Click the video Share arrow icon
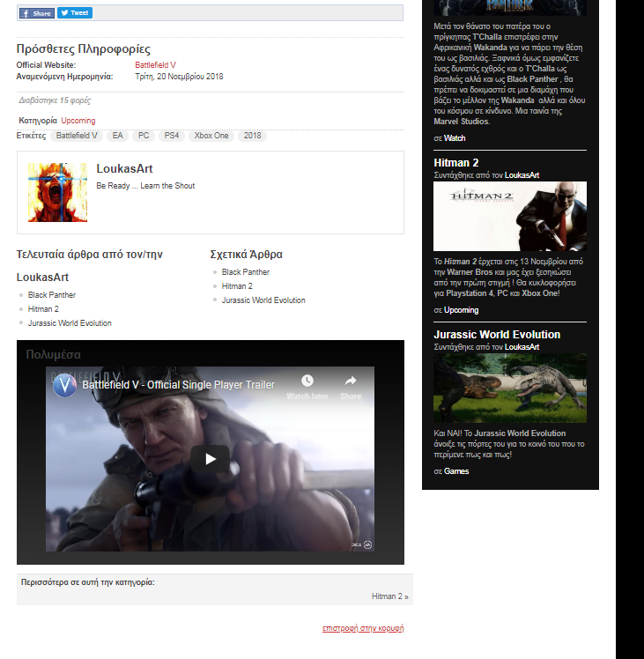The height and width of the screenshot is (659, 644). click(351, 381)
